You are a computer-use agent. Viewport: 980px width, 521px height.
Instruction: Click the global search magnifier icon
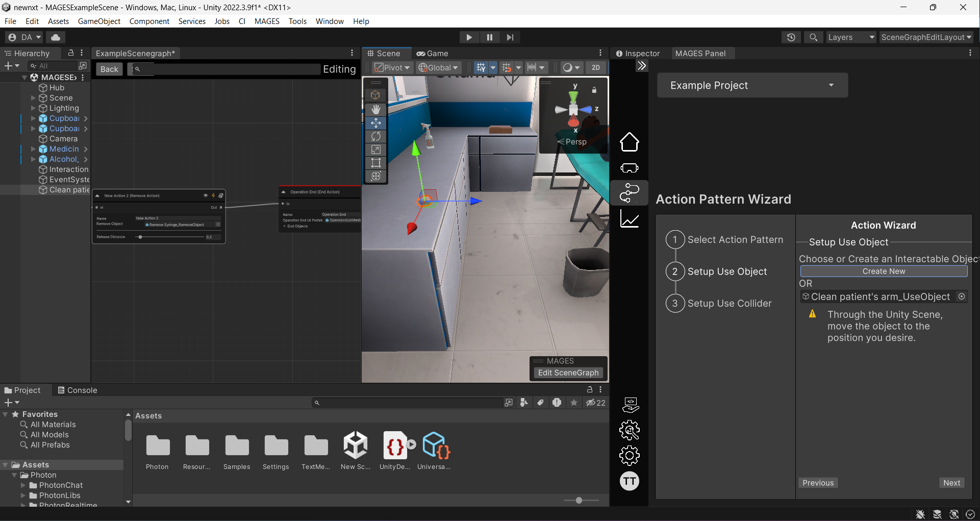coord(814,37)
